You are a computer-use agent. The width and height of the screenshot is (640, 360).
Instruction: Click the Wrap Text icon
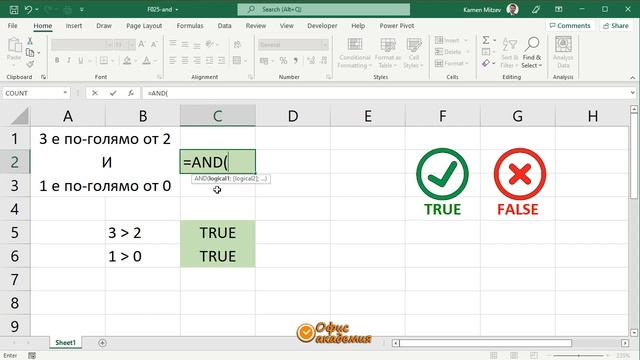tap(238, 44)
